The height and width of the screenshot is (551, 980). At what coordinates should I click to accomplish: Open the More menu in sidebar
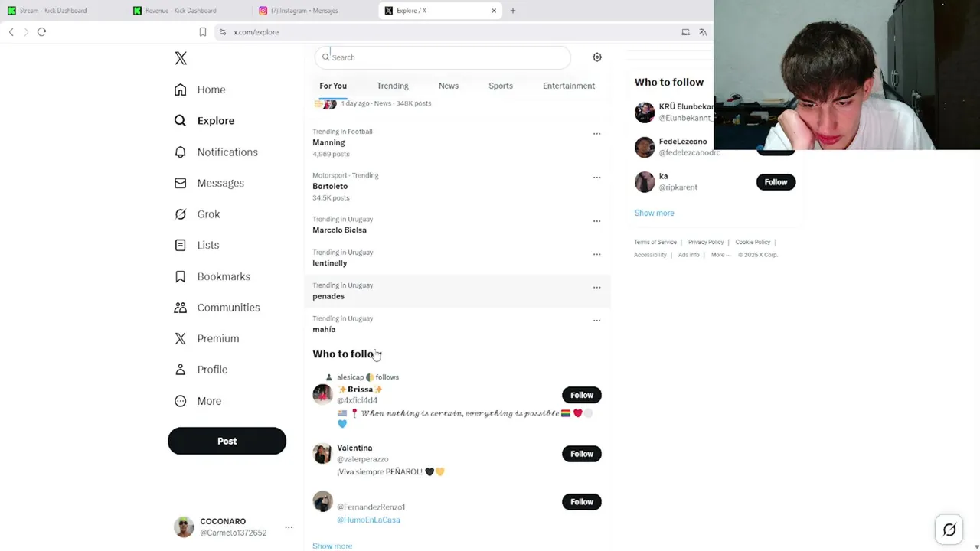(x=198, y=401)
